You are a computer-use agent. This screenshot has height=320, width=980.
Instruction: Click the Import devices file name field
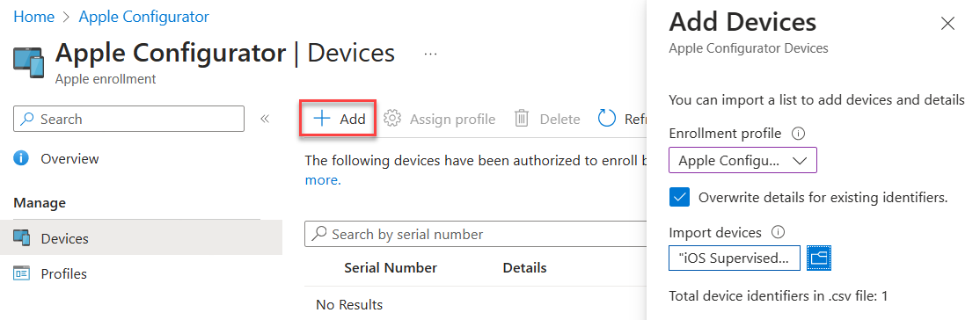pos(735,258)
